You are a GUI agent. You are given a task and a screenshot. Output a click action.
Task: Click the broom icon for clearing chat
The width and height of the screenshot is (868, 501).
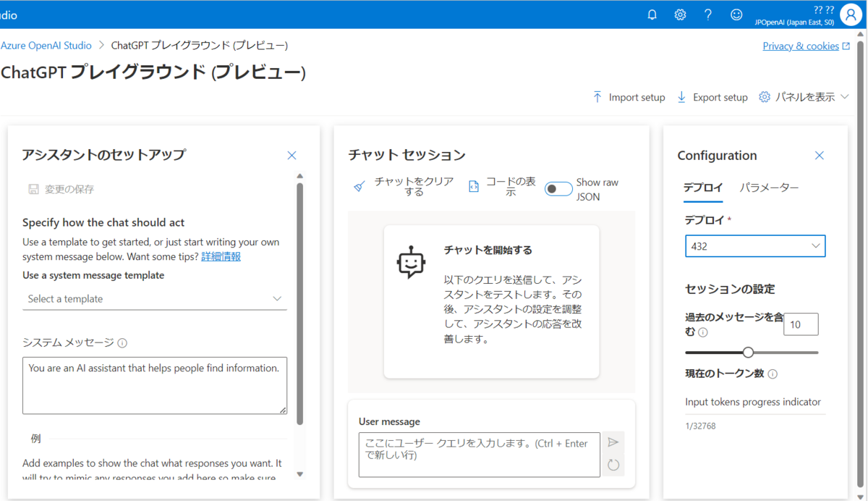359,187
